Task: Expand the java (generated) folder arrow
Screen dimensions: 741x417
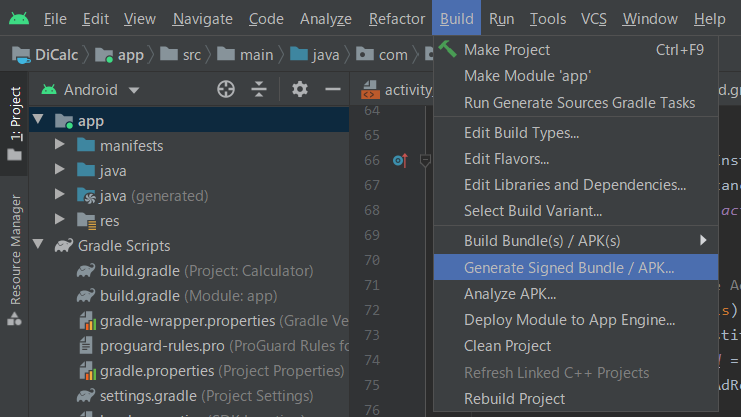Action: (60, 194)
